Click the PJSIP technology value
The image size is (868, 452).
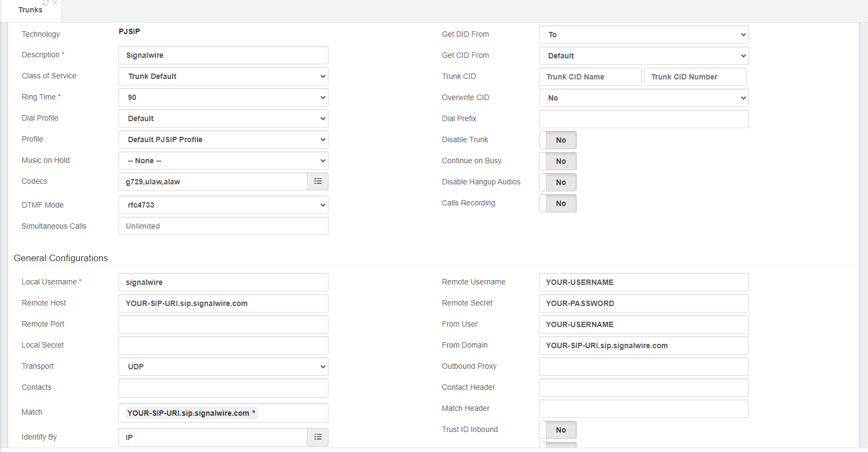[x=129, y=31]
